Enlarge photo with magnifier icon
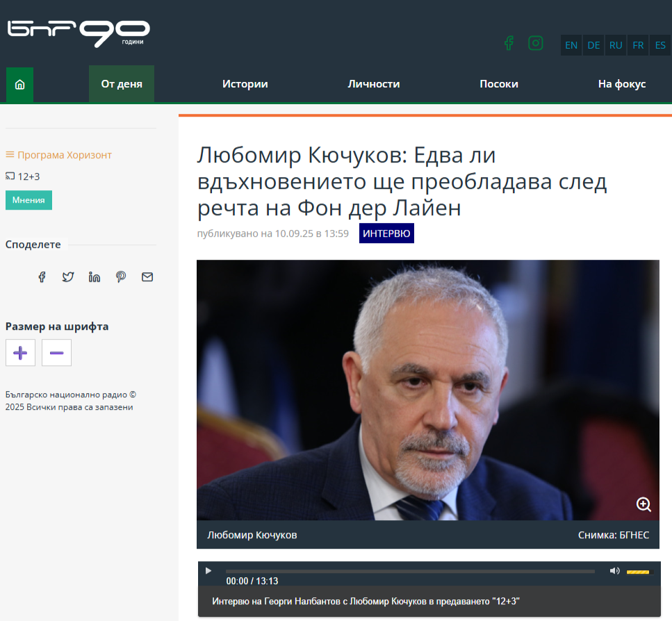The height and width of the screenshot is (621, 672). [x=644, y=504]
